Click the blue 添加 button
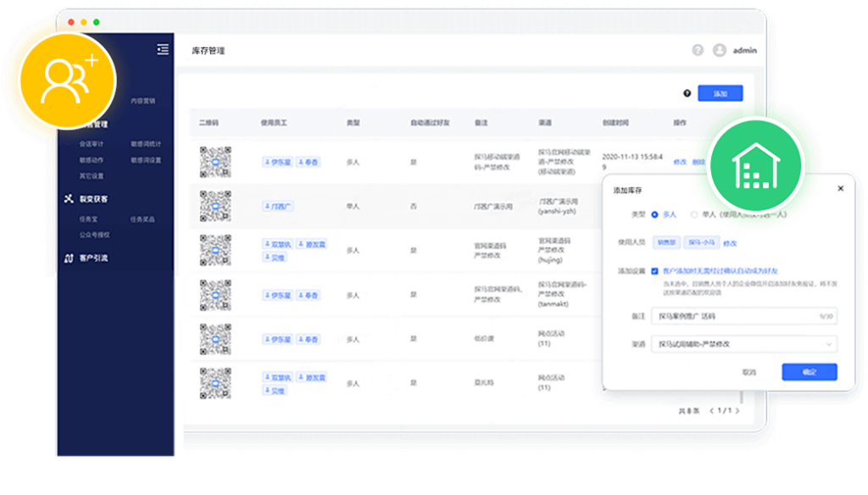Image resolution: width=868 pixels, height=495 pixels. (720, 94)
